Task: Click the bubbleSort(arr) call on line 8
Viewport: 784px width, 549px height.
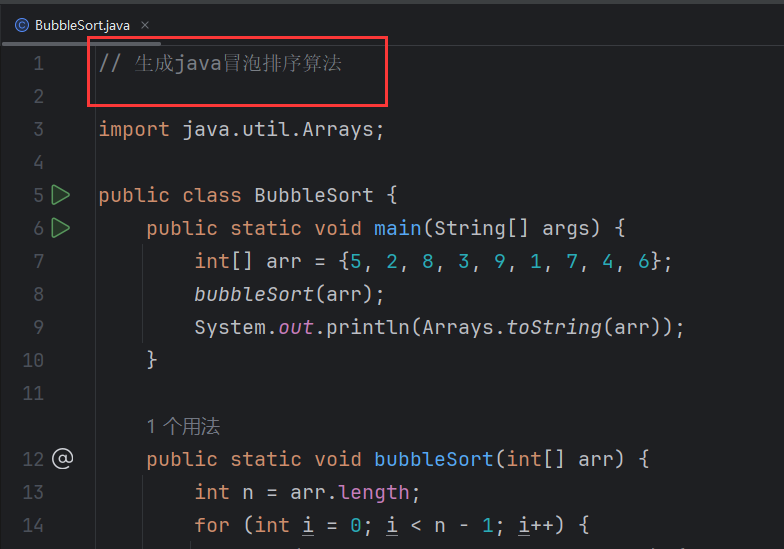Action: coord(289,294)
